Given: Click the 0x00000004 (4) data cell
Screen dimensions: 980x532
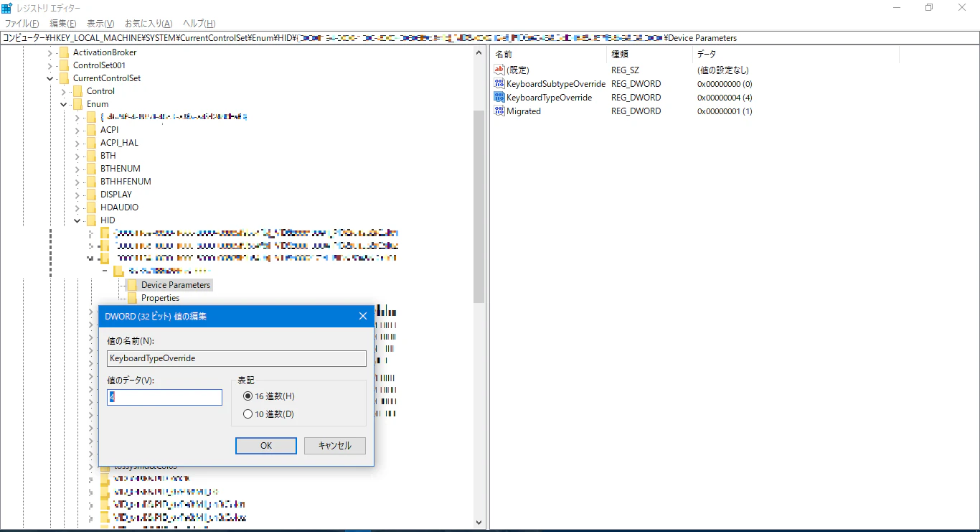Looking at the screenshot, I should (725, 98).
